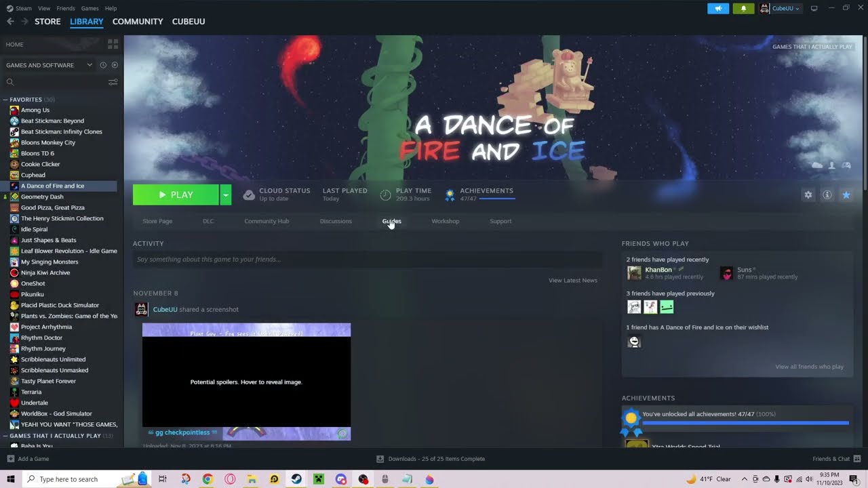Screen dimensions: 868x488
Task: Open File Explorer from taskbar
Action: pyautogui.click(x=252, y=479)
